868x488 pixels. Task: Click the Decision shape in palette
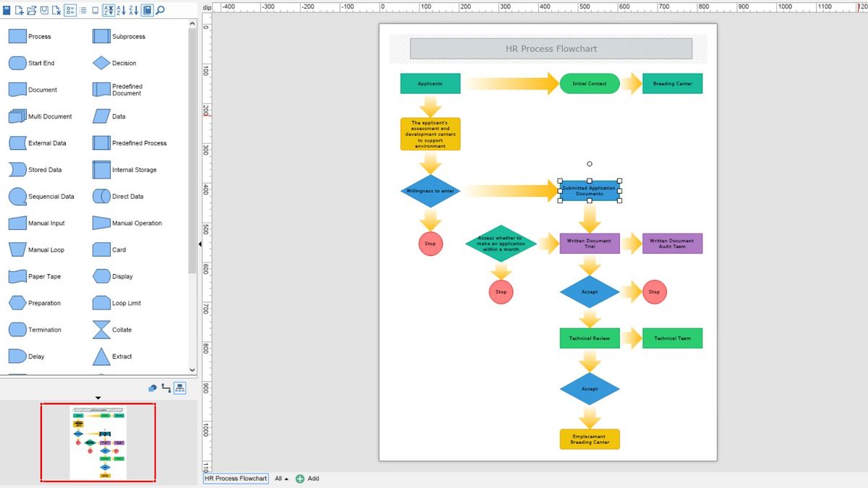tap(101, 63)
